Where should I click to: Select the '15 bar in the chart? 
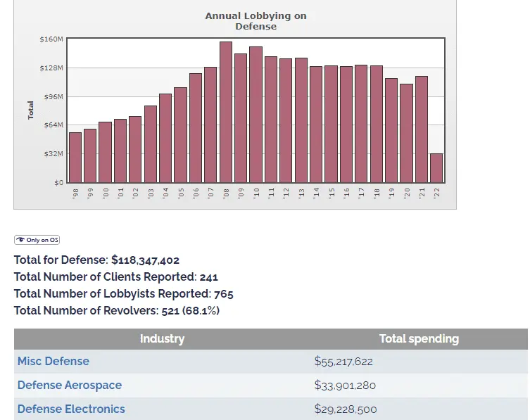pos(331,125)
